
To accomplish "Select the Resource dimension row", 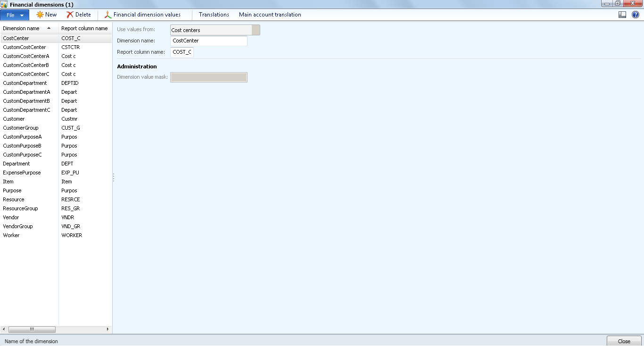I will point(56,199).
